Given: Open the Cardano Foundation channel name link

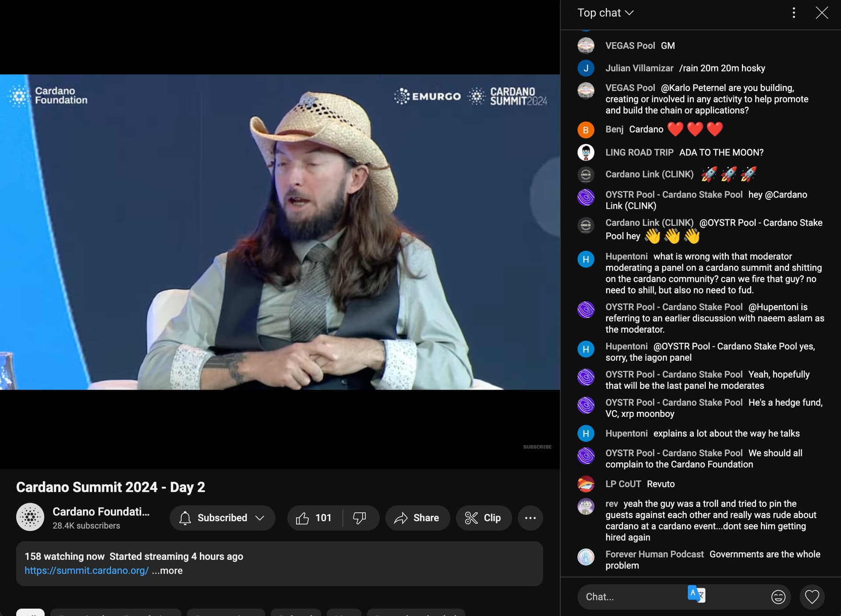Looking at the screenshot, I should click(x=101, y=511).
